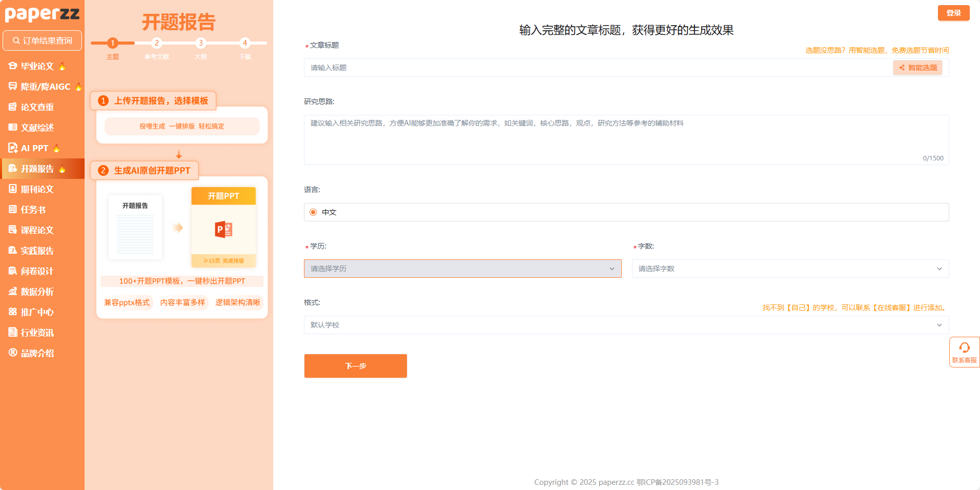The height and width of the screenshot is (490, 980).
Task: Select the 中文 language radio button
Action: click(313, 212)
